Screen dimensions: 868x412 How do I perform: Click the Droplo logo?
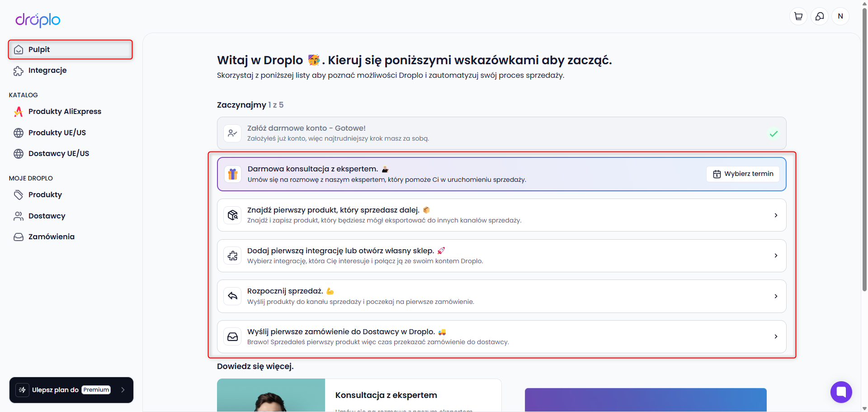(38, 20)
